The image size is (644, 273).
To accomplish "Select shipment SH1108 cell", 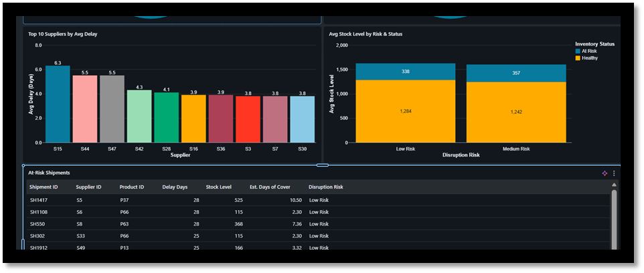I will pyautogui.click(x=39, y=212).
